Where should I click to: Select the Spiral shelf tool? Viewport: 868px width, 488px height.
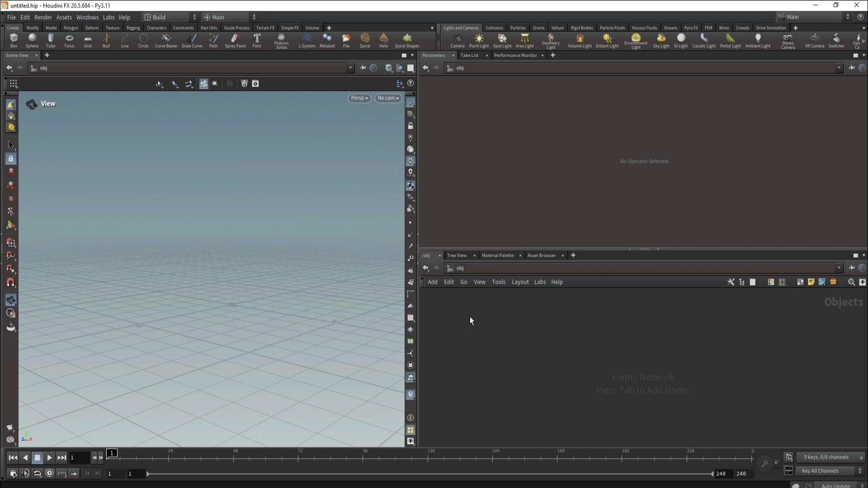[365, 40]
